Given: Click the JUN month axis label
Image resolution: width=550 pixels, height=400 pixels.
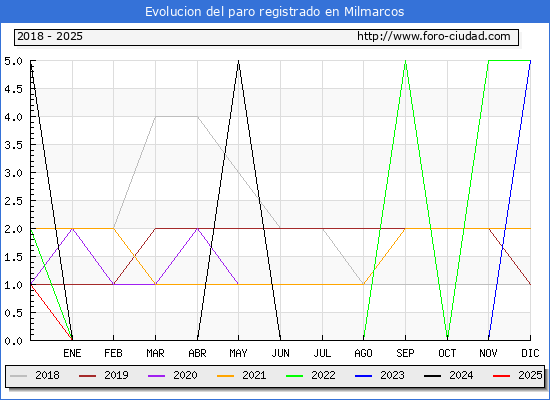Looking at the screenshot, I should (281, 353).
